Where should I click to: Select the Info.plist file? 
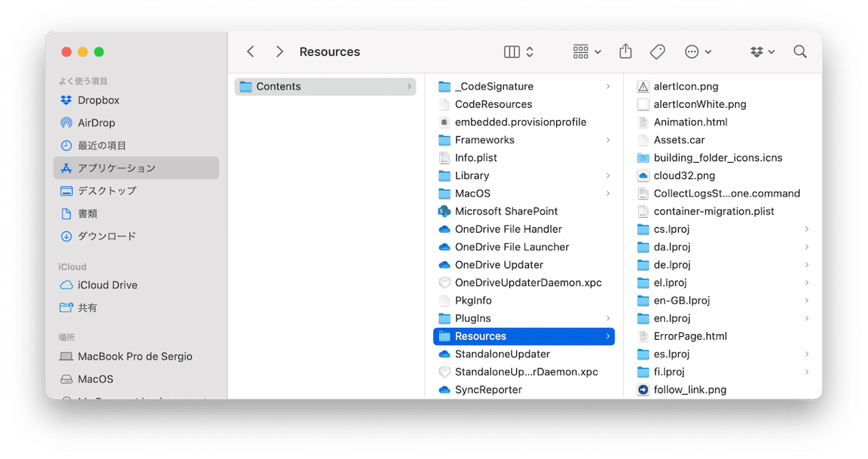click(x=475, y=158)
